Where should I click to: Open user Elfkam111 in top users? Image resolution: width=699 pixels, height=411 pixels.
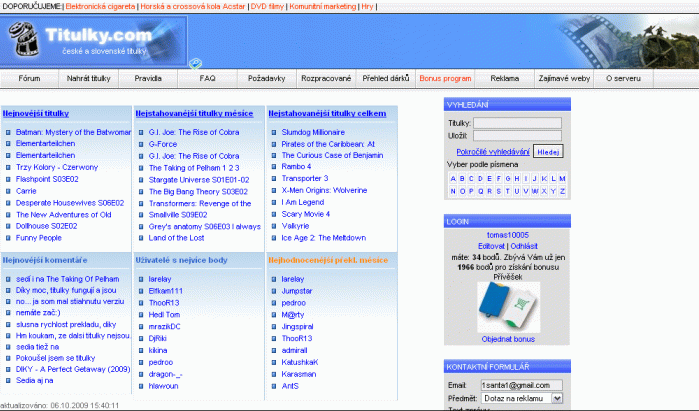pos(165,291)
